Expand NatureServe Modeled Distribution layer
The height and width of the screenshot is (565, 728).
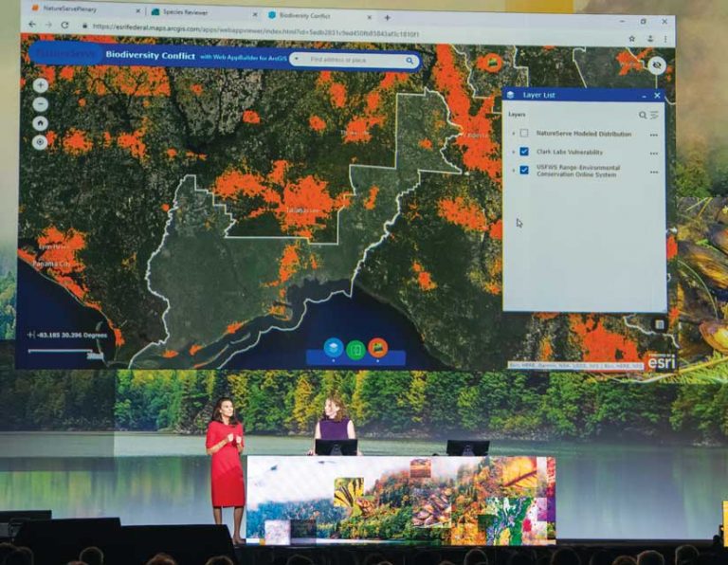pyautogui.click(x=513, y=134)
